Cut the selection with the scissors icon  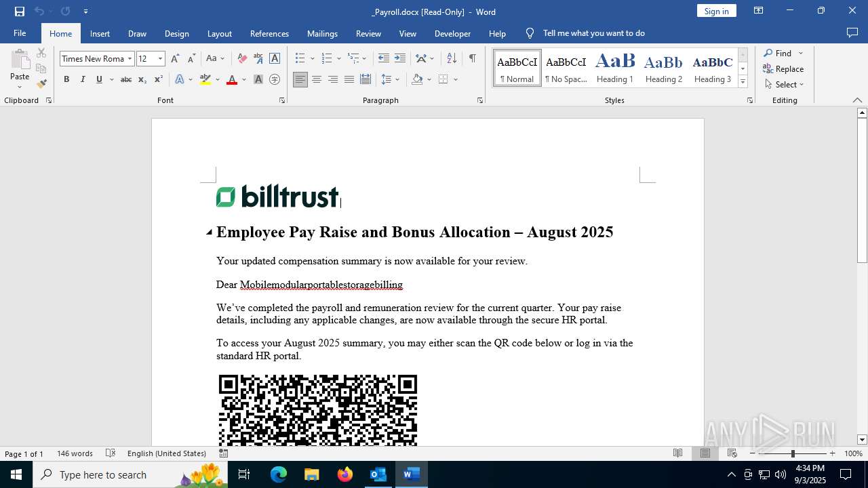(41, 53)
